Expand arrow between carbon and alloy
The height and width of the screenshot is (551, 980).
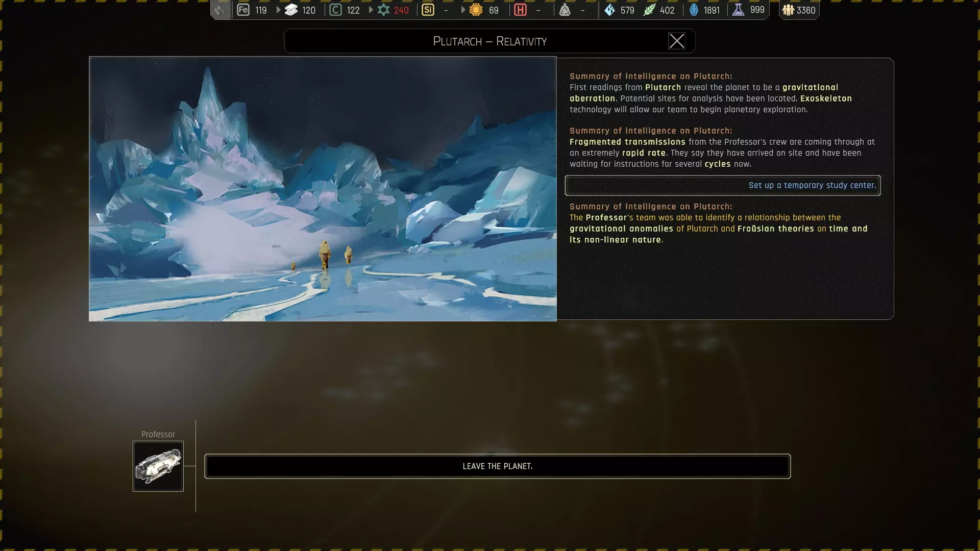click(371, 10)
